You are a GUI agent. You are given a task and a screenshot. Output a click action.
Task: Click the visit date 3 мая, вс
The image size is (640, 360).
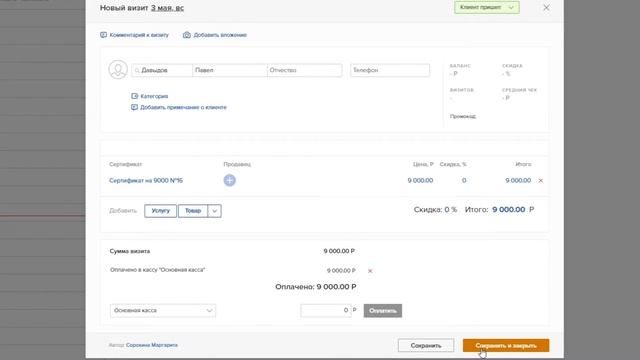pyautogui.click(x=167, y=8)
